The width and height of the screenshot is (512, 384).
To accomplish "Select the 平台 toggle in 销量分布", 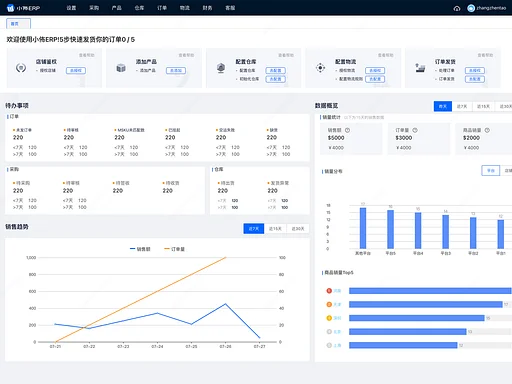I will click(x=491, y=170).
